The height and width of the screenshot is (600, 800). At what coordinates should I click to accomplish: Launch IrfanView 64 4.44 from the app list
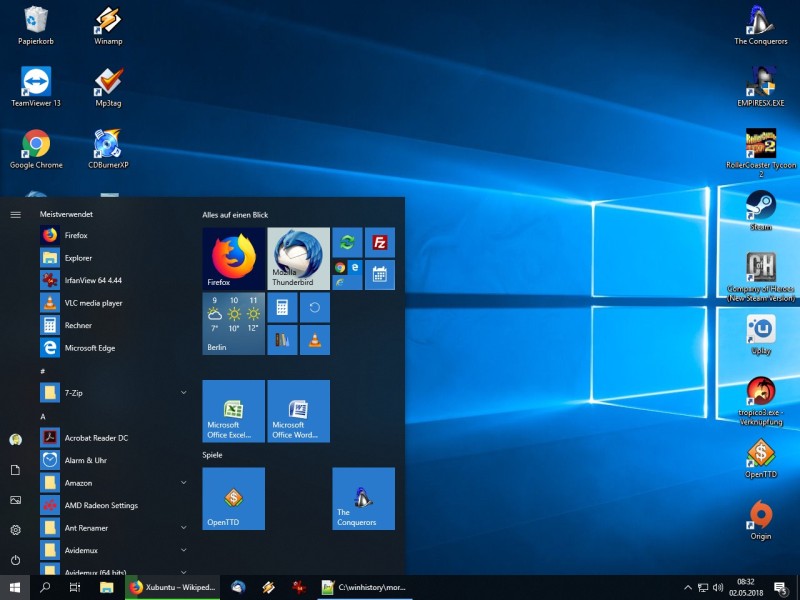click(x=113, y=280)
